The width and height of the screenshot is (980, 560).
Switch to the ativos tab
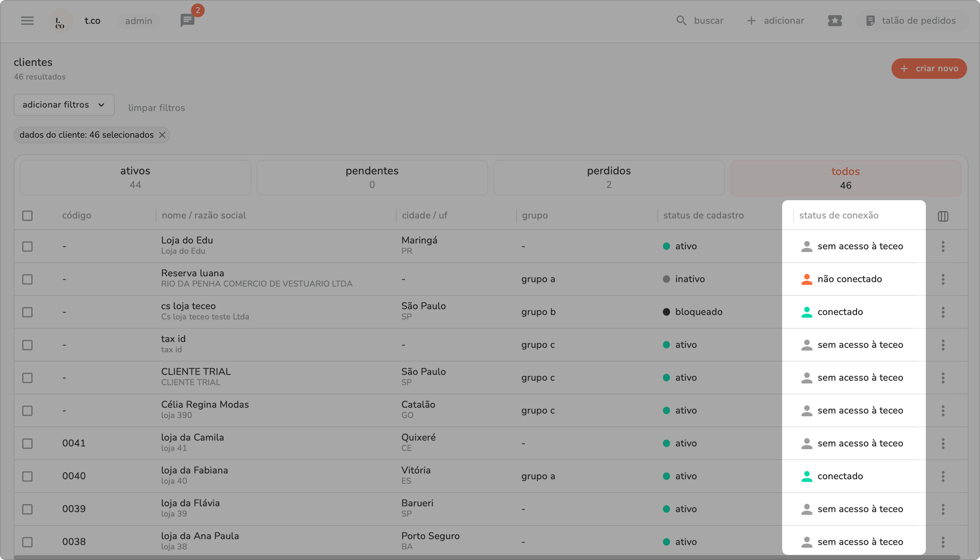coord(135,177)
